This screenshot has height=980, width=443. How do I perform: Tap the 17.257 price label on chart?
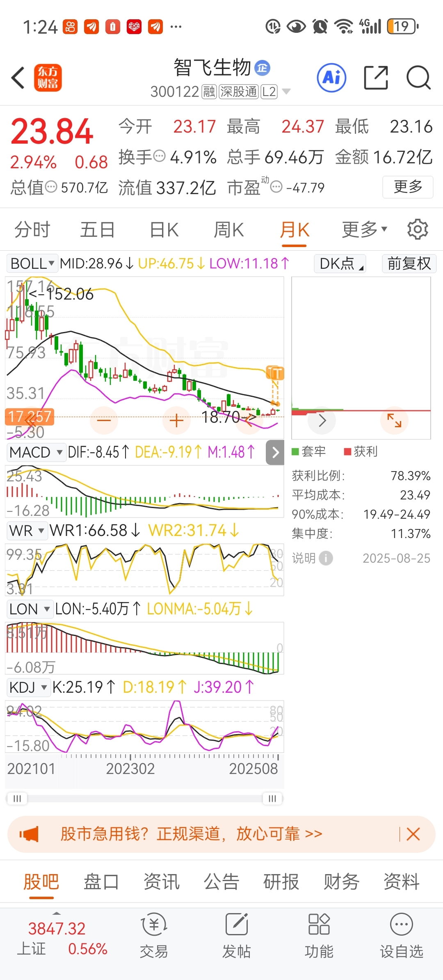pos(30,417)
